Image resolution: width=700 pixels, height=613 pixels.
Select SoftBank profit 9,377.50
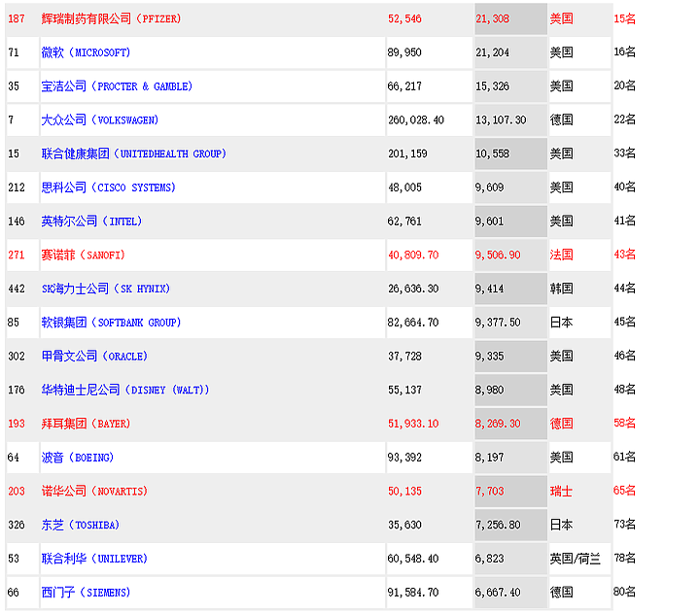(x=498, y=323)
